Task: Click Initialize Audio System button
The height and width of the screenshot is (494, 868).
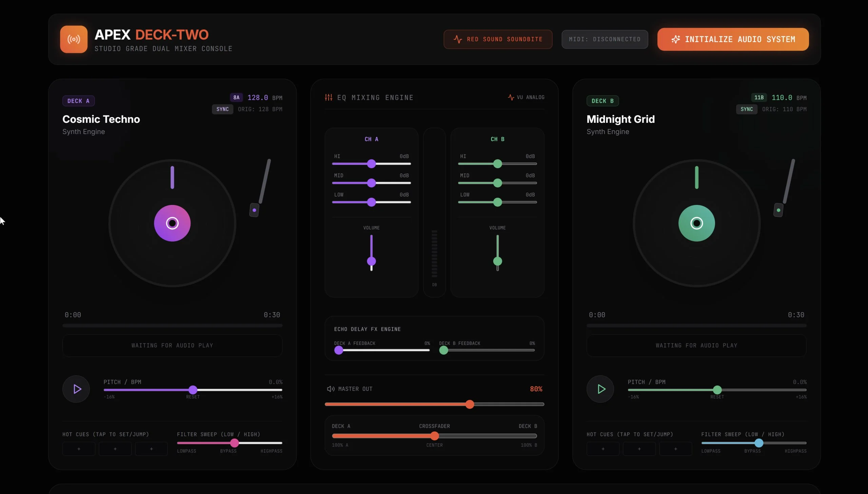Action: click(x=733, y=39)
